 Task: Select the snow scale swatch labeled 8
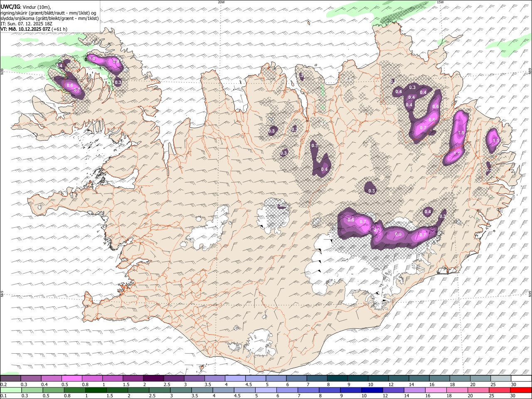coord(337,378)
